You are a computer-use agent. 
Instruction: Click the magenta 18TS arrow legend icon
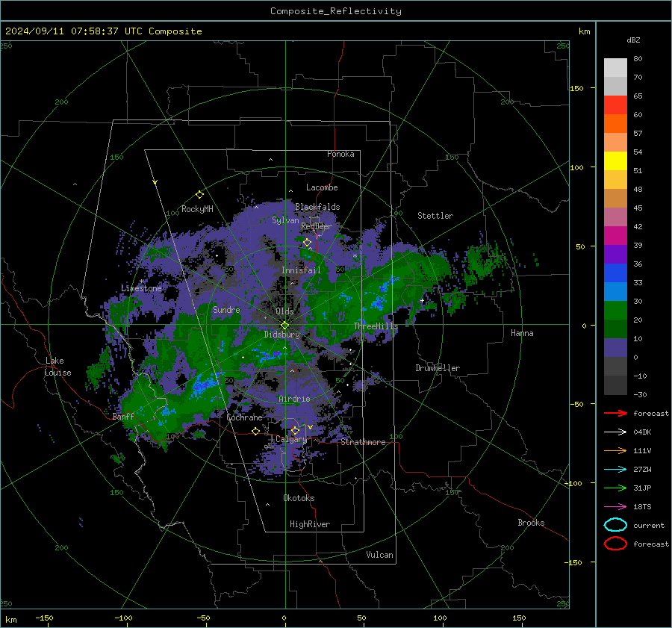click(x=615, y=507)
